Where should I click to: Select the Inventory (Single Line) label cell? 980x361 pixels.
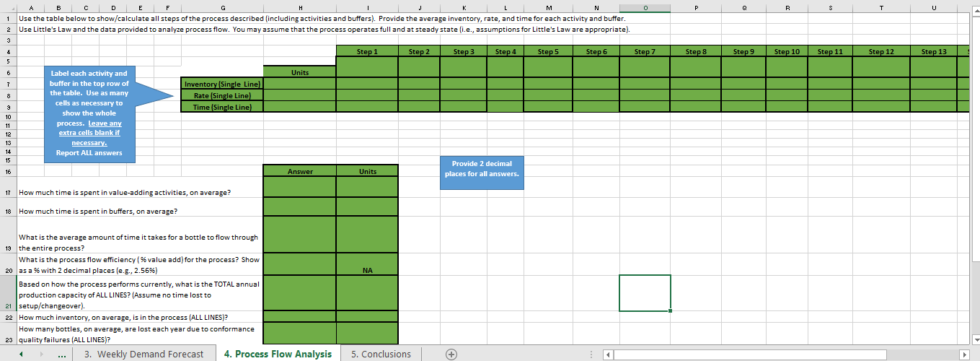[221, 84]
